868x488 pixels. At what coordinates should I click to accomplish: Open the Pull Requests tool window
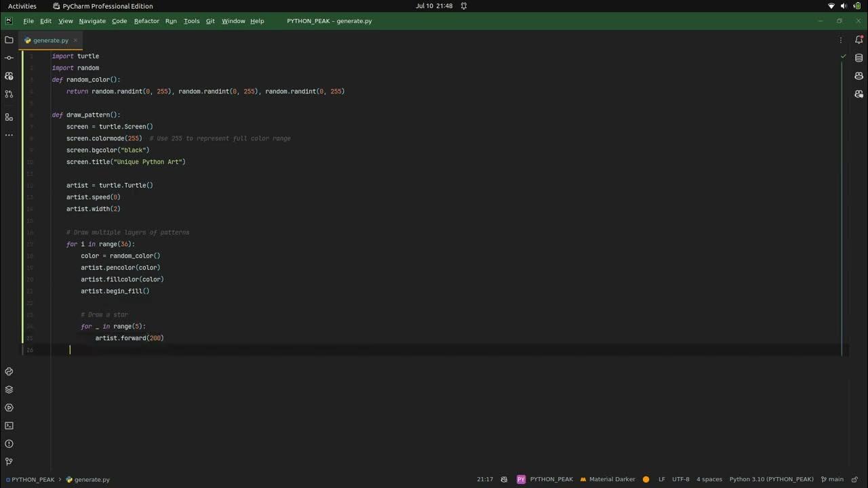[x=9, y=94]
